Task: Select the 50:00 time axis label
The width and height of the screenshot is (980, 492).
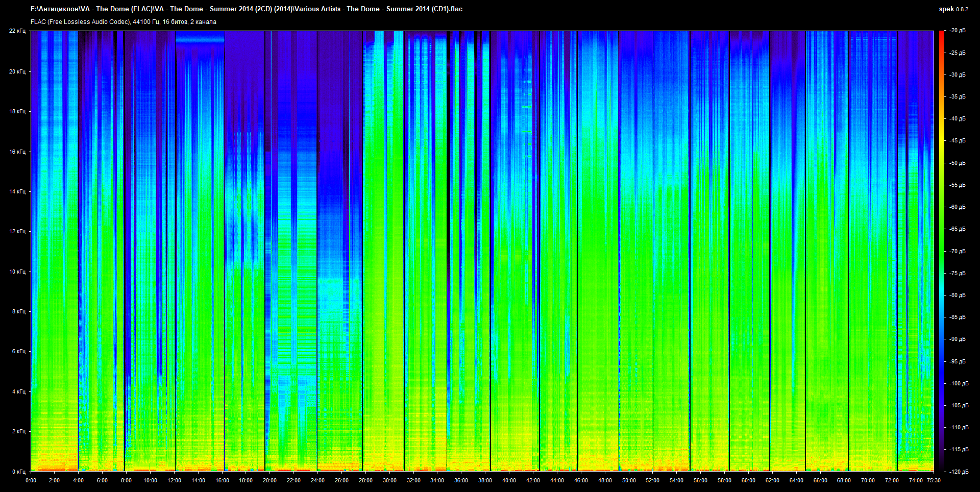Action: (x=629, y=480)
